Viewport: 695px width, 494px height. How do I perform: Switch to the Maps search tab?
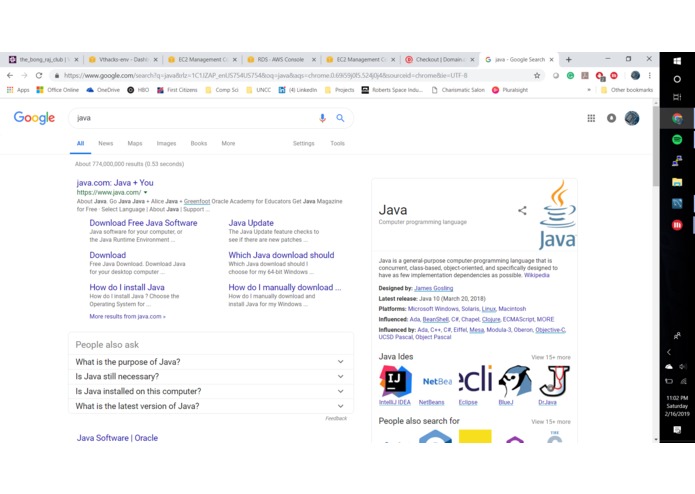click(135, 144)
